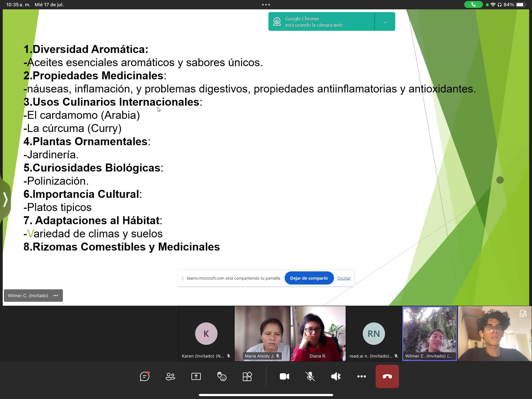
Task: Open the apps icon
Action: tap(247, 376)
